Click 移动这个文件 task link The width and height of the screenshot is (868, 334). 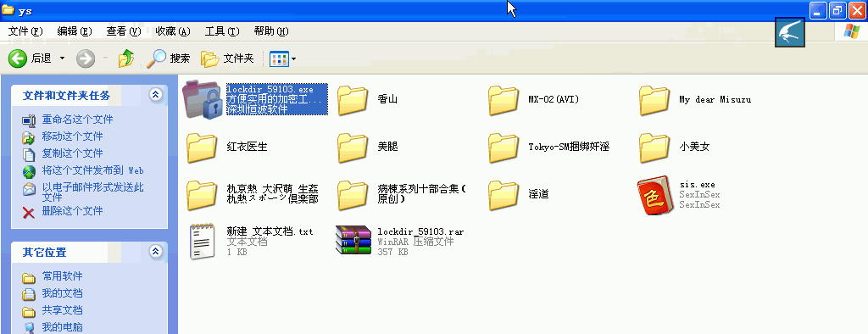[x=72, y=136]
